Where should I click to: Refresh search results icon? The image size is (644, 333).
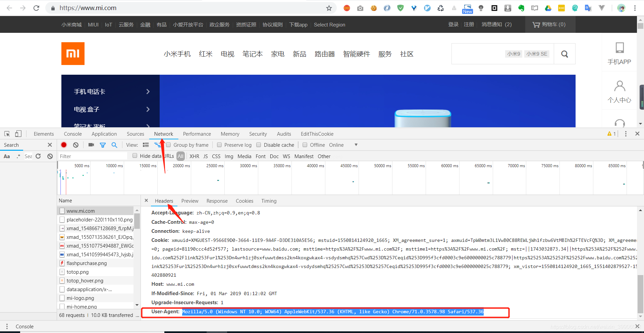click(x=38, y=156)
